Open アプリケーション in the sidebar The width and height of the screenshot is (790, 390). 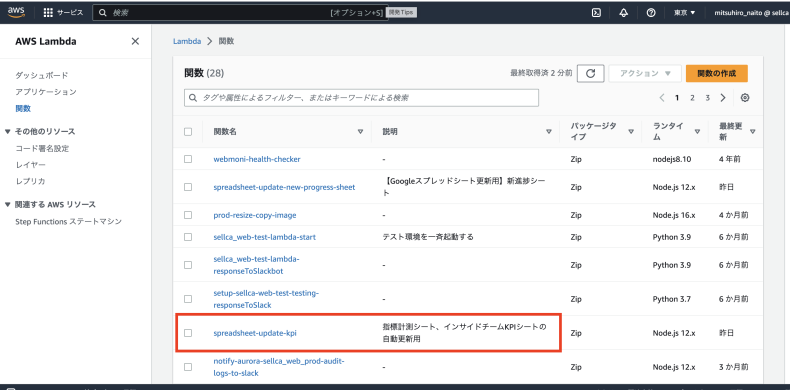click(x=46, y=92)
